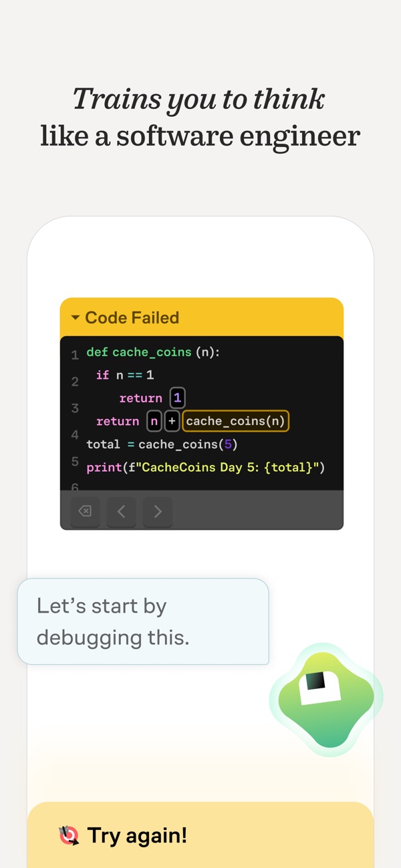This screenshot has height=868, width=401.
Task: Click the backspace delete icon below code
Action: tap(85, 512)
